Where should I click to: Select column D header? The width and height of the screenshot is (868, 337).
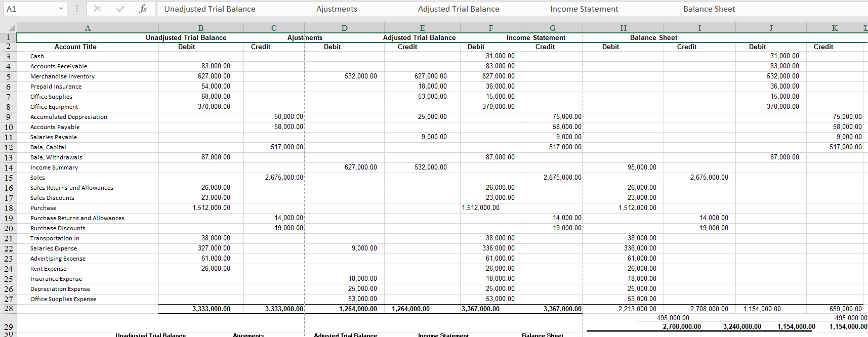(344, 28)
